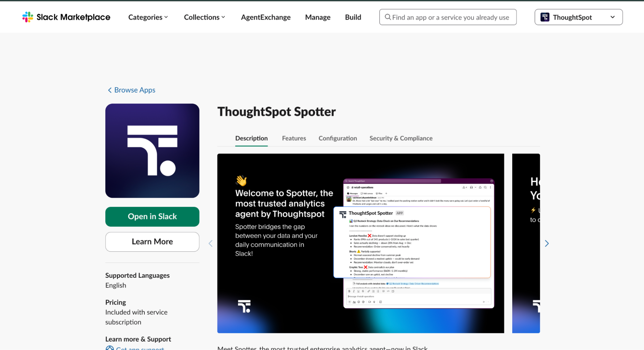The width and height of the screenshot is (644, 350).
Task: Click the Learn more & Support heading
Action: coord(138,339)
